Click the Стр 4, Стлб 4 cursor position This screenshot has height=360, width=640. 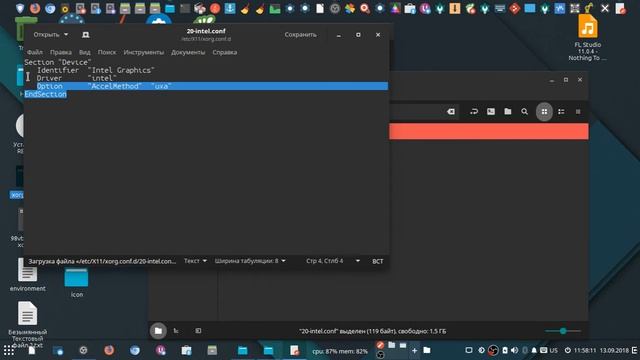point(324,261)
